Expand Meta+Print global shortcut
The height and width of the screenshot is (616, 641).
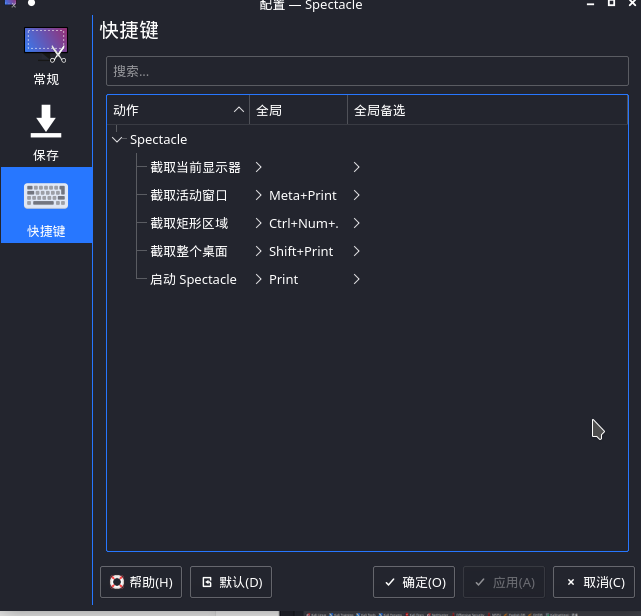[x=258, y=195]
